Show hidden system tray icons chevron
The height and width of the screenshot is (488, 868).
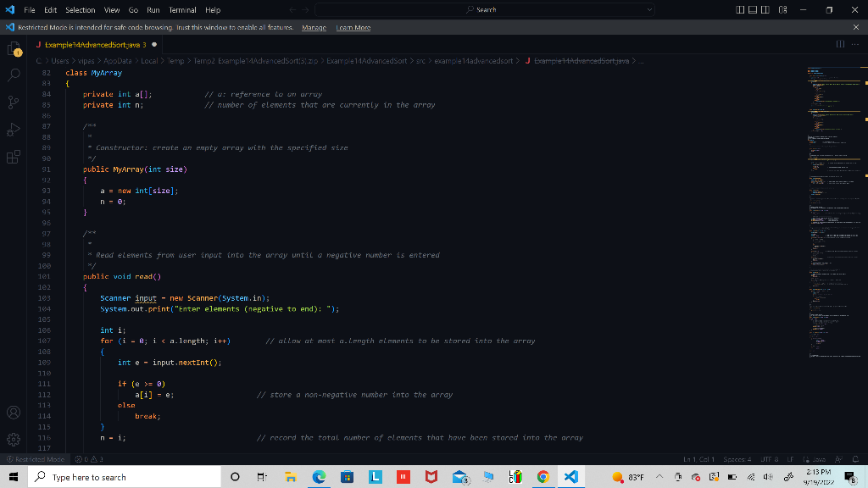(659, 476)
